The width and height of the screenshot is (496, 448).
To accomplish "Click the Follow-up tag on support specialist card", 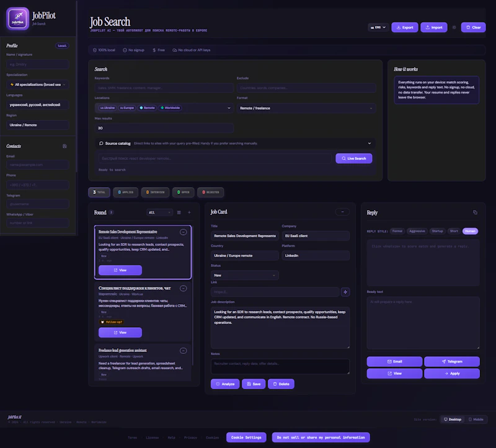I will [x=112, y=322].
